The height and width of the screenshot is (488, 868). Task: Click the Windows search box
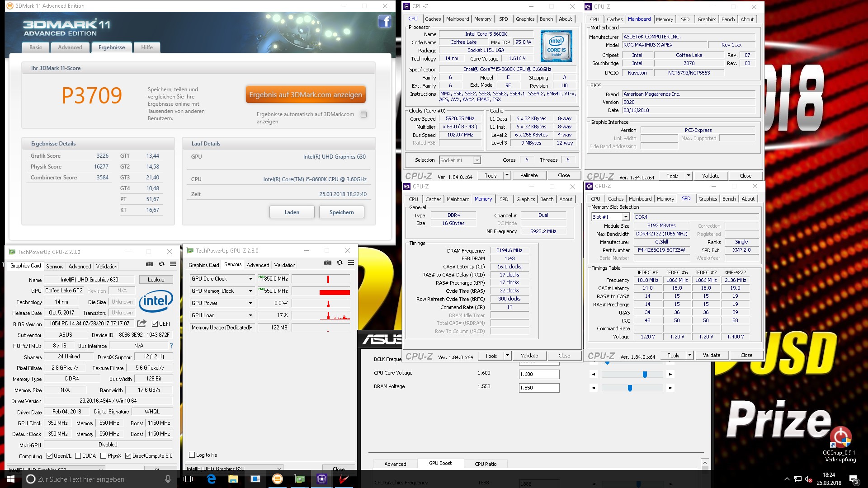(x=99, y=479)
